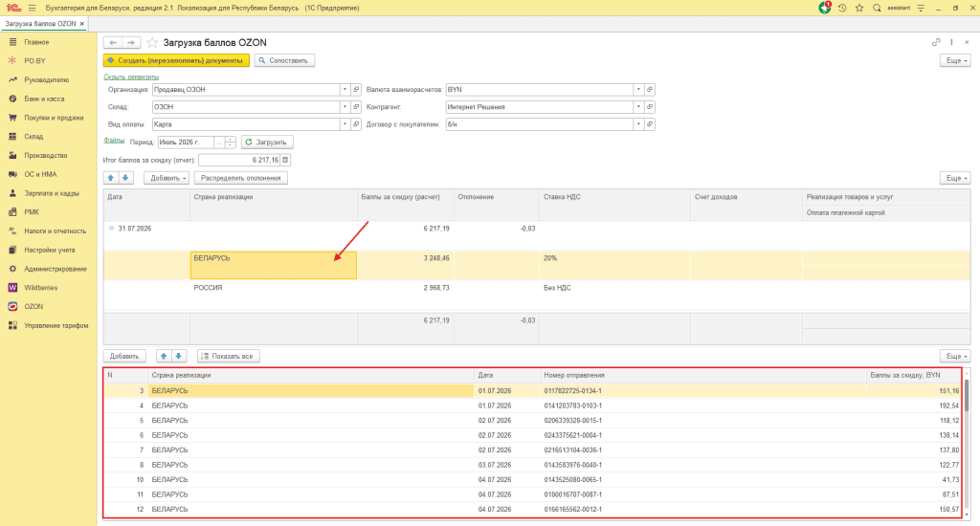
Task: Click the ОС и НМА sidebar icon
Action: click(x=12, y=174)
